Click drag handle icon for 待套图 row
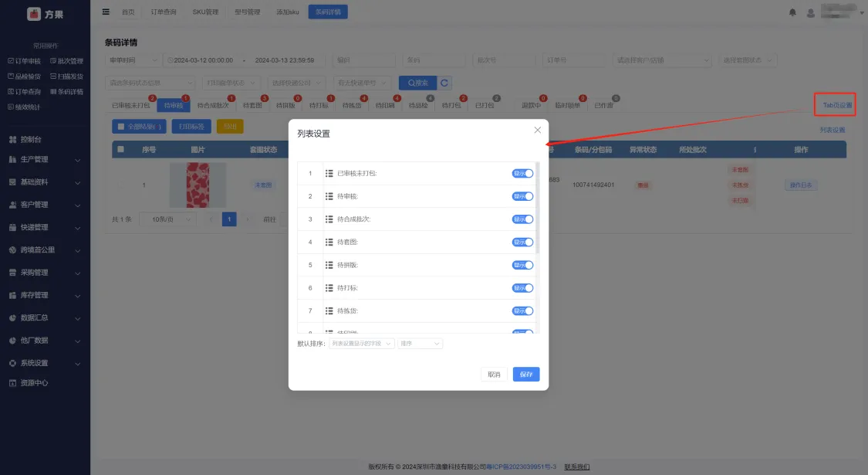Image resolution: width=868 pixels, height=475 pixels. point(329,243)
